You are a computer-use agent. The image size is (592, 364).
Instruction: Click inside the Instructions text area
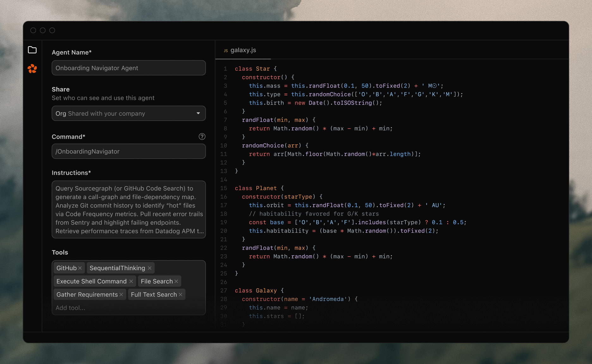pyautogui.click(x=128, y=209)
